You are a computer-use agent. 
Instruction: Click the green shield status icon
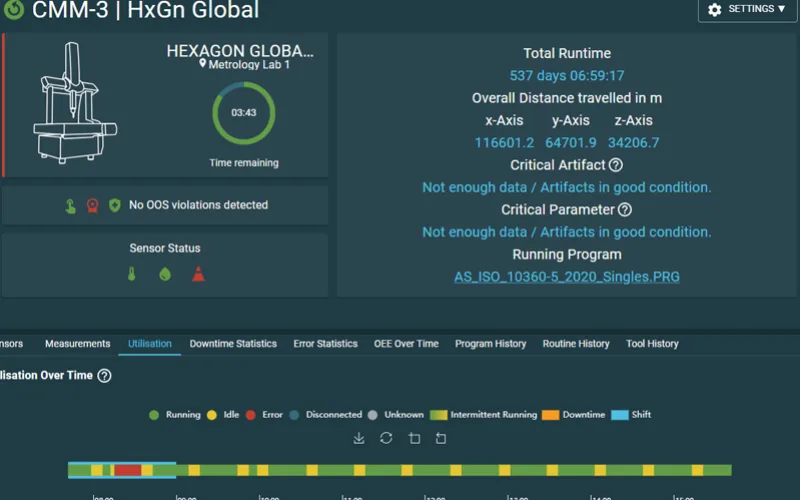pos(115,205)
